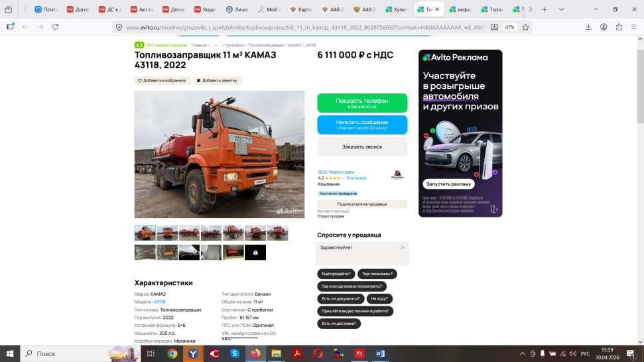The image size is (644, 362).
Task: Open the 43118 model link in Характеристики
Action: (x=159, y=302)
